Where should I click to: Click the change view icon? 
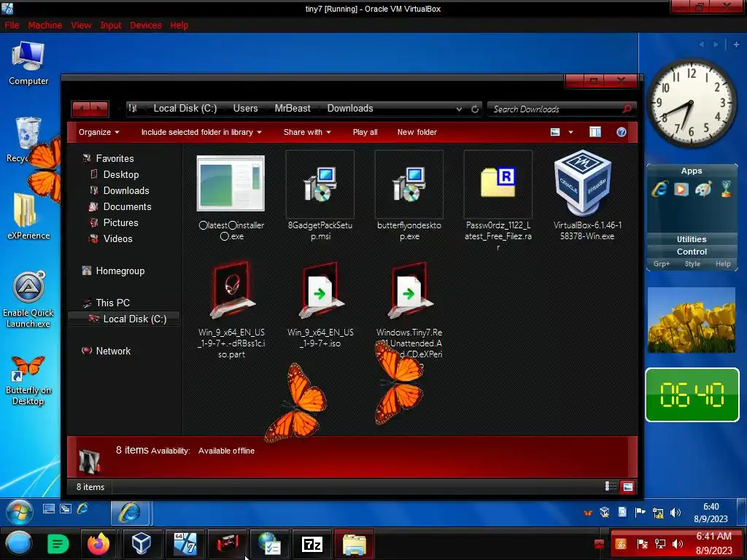click(555, 133)
